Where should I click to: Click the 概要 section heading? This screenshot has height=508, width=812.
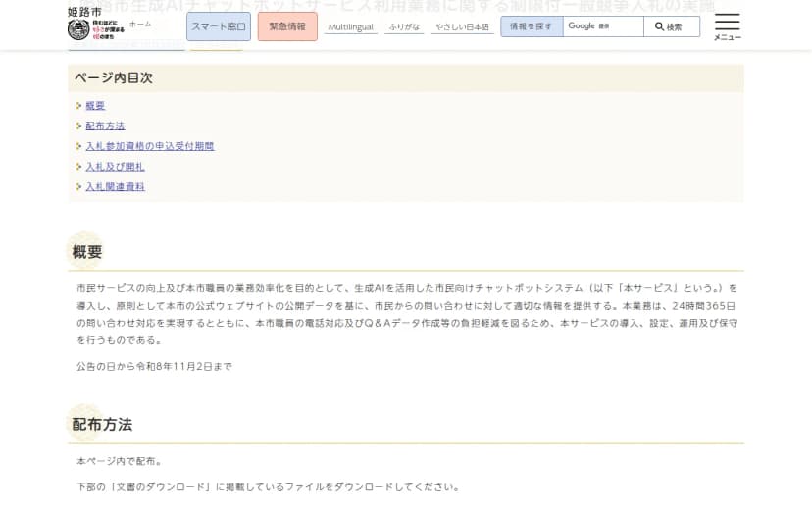(87, 252)
